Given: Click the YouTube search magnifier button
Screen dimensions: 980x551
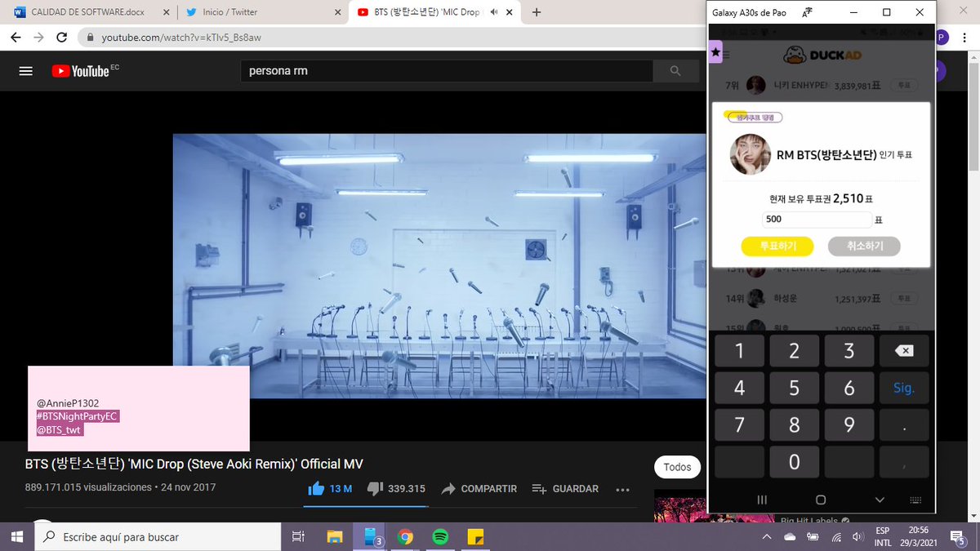Looking at the screenshot, I should pyautogui.click(x=675, y=71).
